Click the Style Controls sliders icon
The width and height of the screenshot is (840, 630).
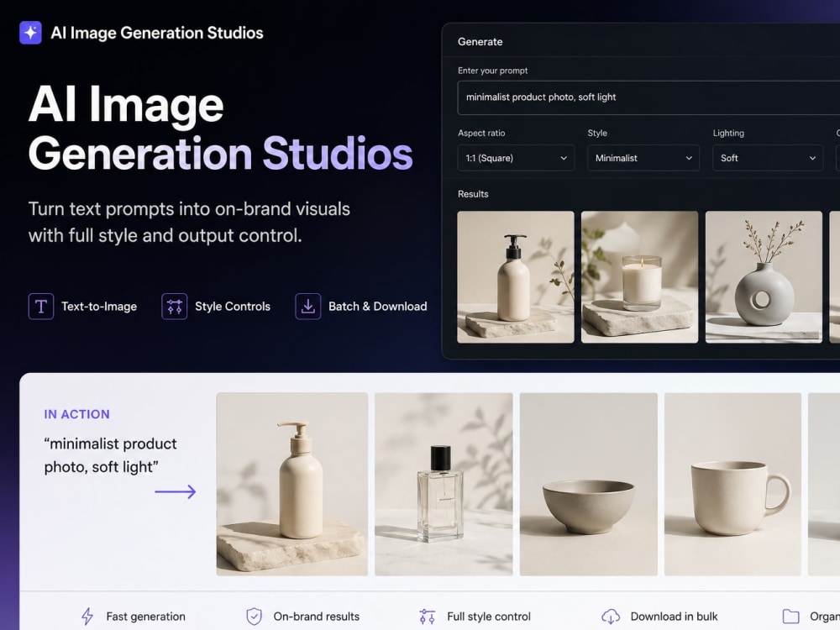[174, 307]
